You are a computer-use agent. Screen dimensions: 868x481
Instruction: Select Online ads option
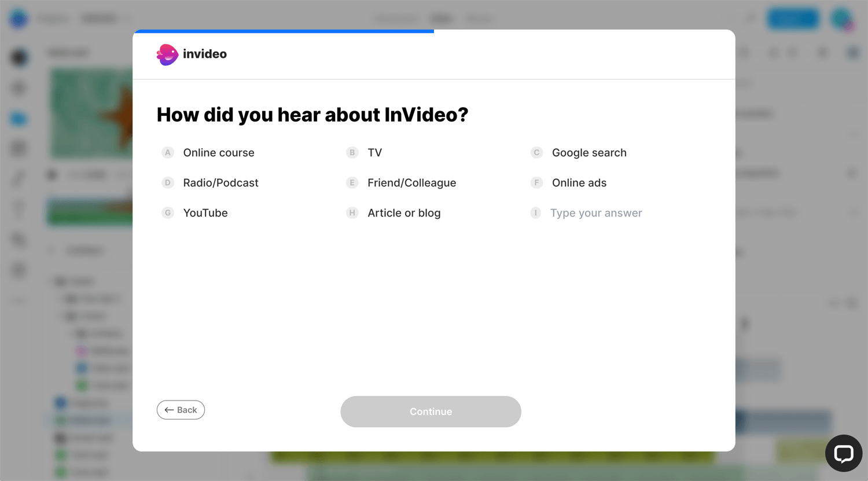coord(569,183)
